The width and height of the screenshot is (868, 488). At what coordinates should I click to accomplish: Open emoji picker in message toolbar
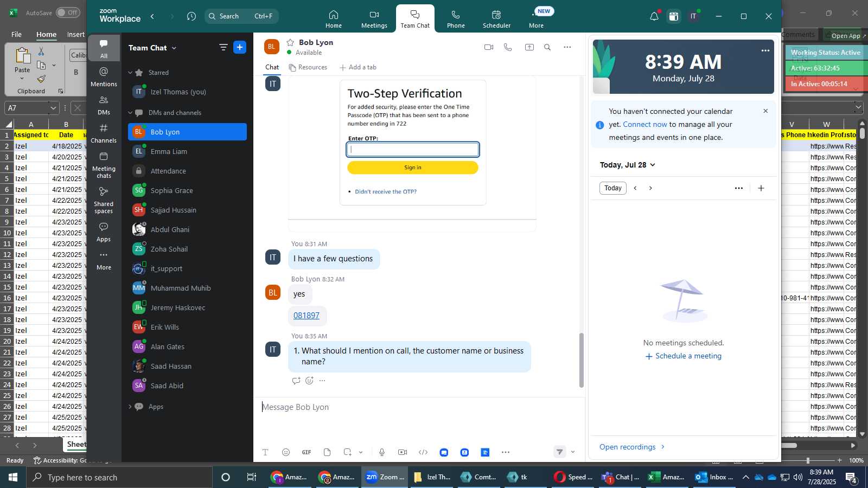(x=286, y=452)
